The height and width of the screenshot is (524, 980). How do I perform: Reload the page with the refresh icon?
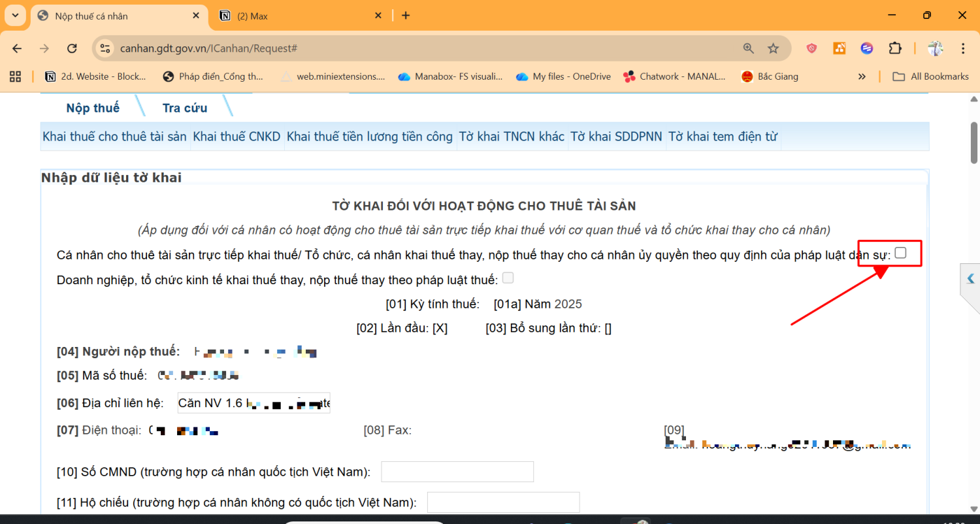pos(73,48)
